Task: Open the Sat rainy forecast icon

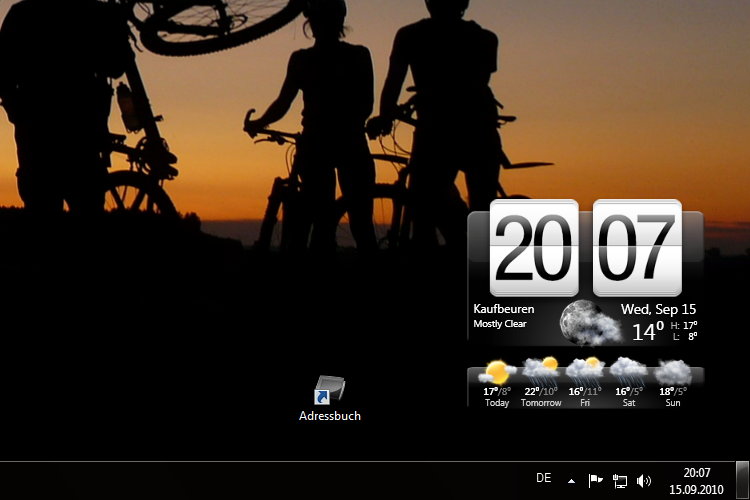Action: tap(628, 372)
